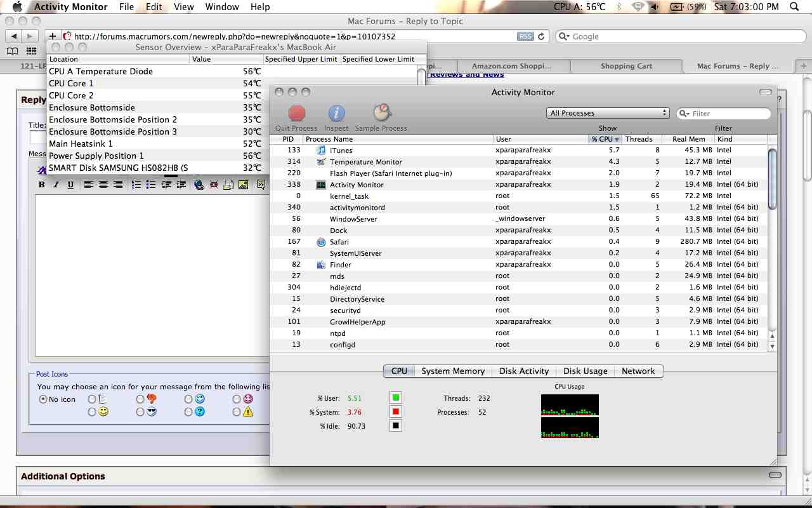The height and width of the screenshot is (508, 812).
Task: Select the No icon radio button
Action: (43, 399)
